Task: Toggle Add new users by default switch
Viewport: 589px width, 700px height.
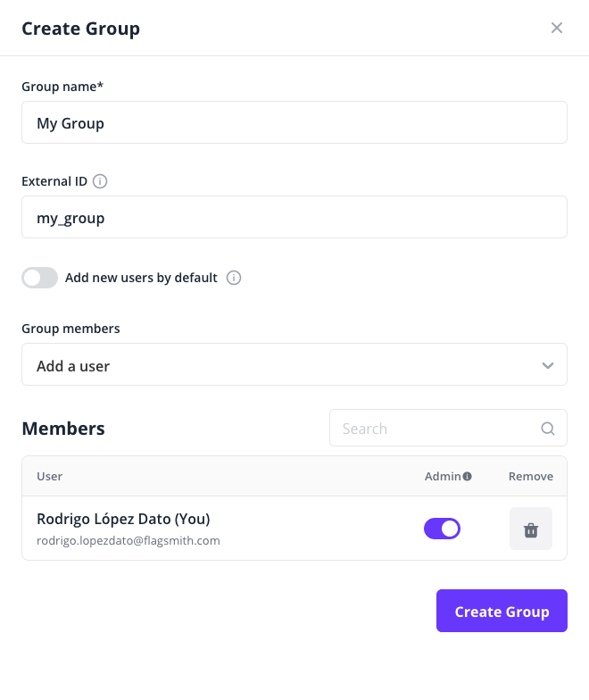Action: click(40, 278)
